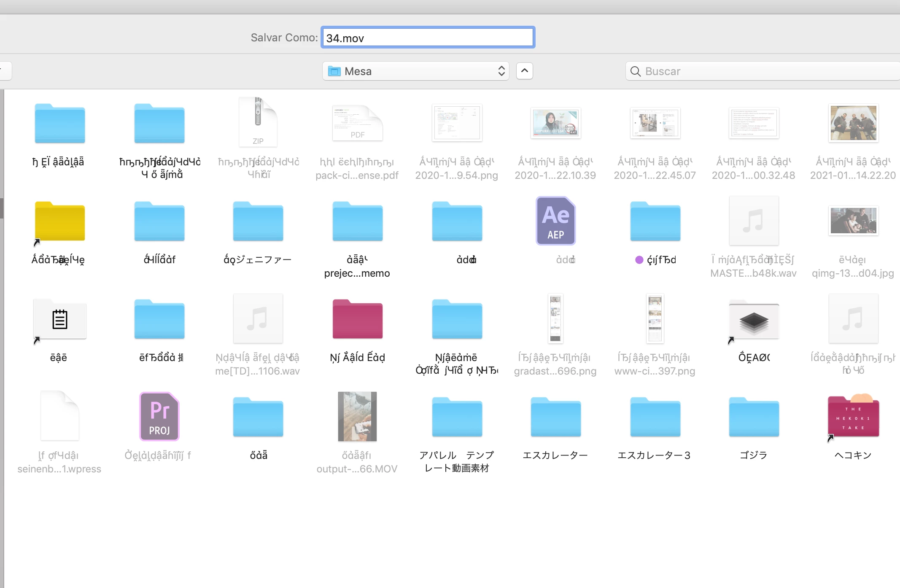Open the notepad shortcut icon
Screen dimensions: 900x588
tap(59, 319)
